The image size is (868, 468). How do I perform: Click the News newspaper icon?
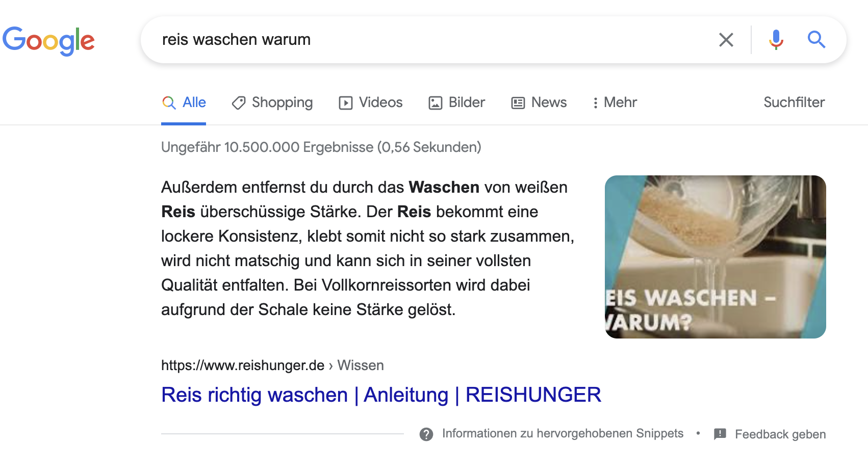[518, 103]
